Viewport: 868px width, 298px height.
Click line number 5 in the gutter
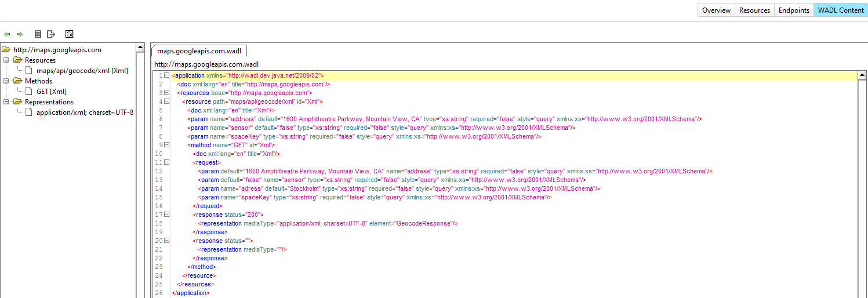pyautogui.click(x=160, y=110)
